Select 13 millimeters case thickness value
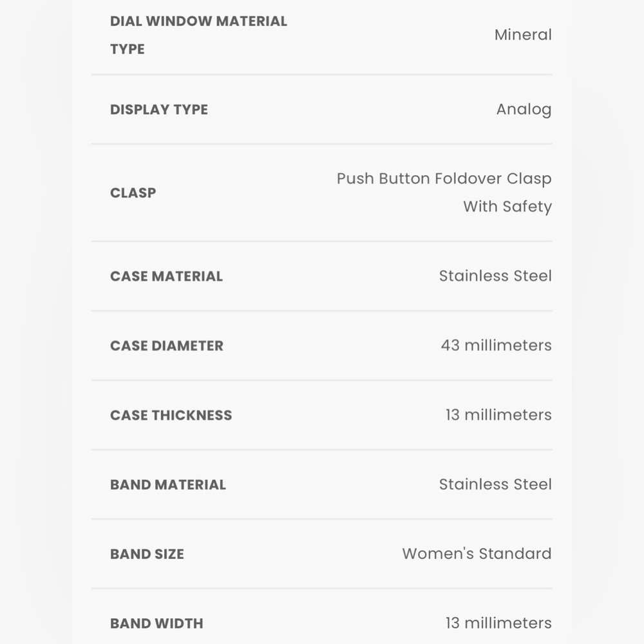Viewport: 644px width, 644px height. tap(498, 415)
